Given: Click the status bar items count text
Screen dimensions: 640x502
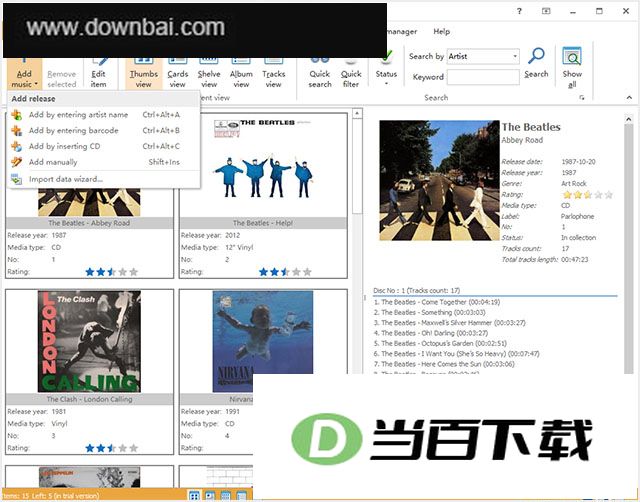Looking at the screenshot, I should [51, 496].
